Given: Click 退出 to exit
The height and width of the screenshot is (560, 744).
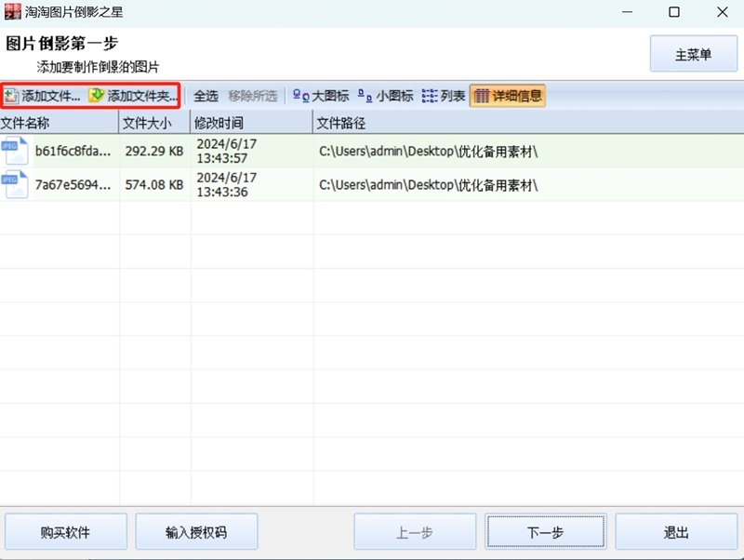Looking at the screenshot, I should click(676, 531).
